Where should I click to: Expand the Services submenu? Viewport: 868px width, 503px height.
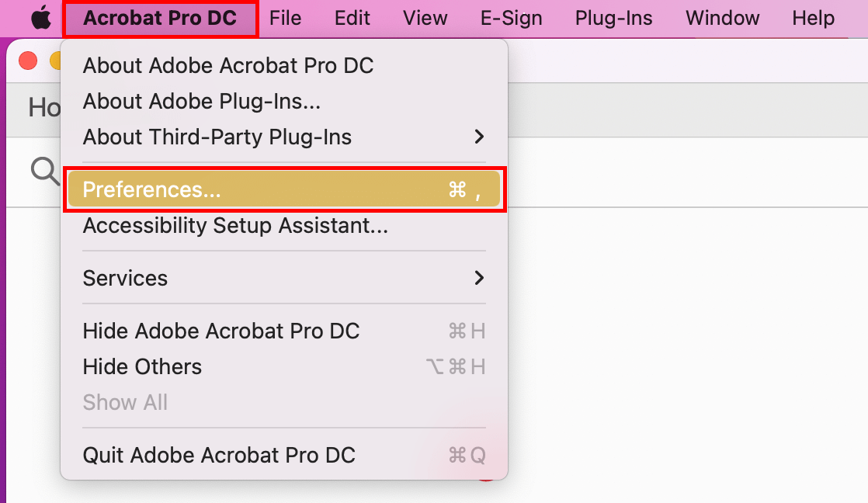point(283,278)
